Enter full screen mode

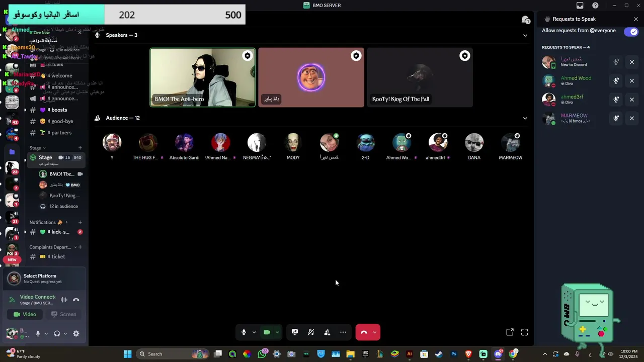[x=525, y=332]
